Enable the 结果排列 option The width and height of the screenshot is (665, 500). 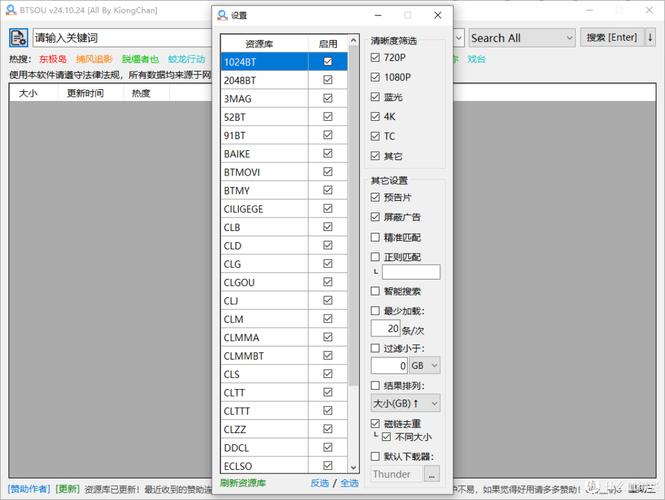click(375, 385)
